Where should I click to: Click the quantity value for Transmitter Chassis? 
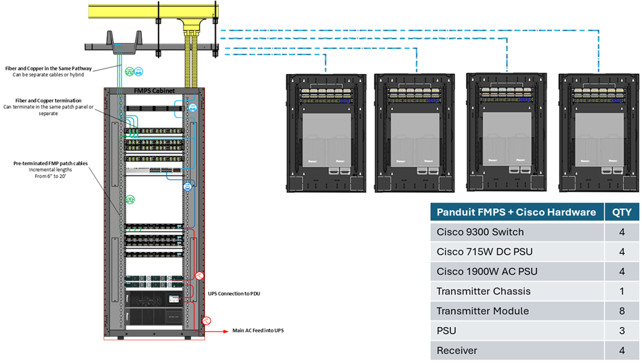(622, 291)
